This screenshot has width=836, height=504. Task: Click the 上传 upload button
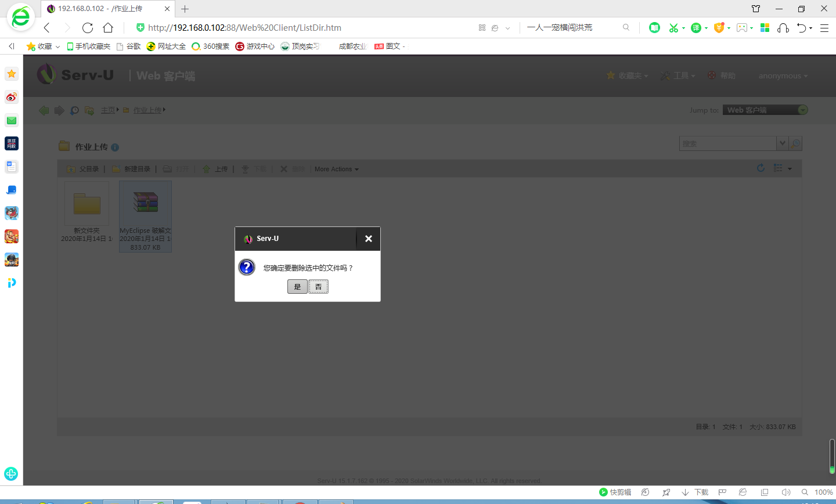[x=215, y=169]
